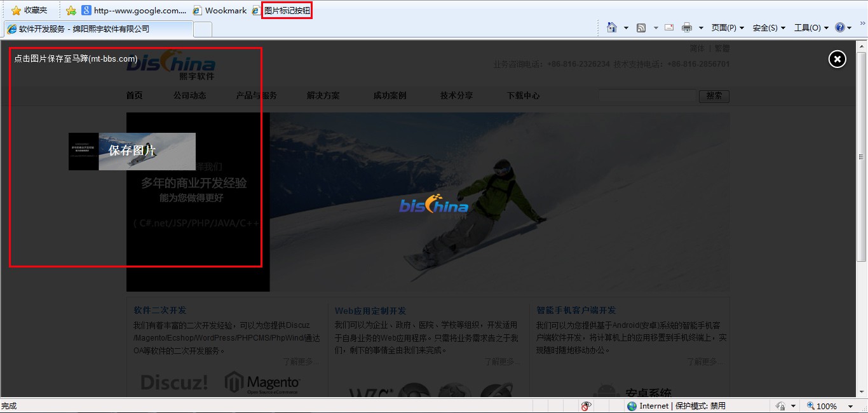This screenshot has height=413, width=868.
Task: Expand the Print options dropdown arrow
Action: [701, 28]
